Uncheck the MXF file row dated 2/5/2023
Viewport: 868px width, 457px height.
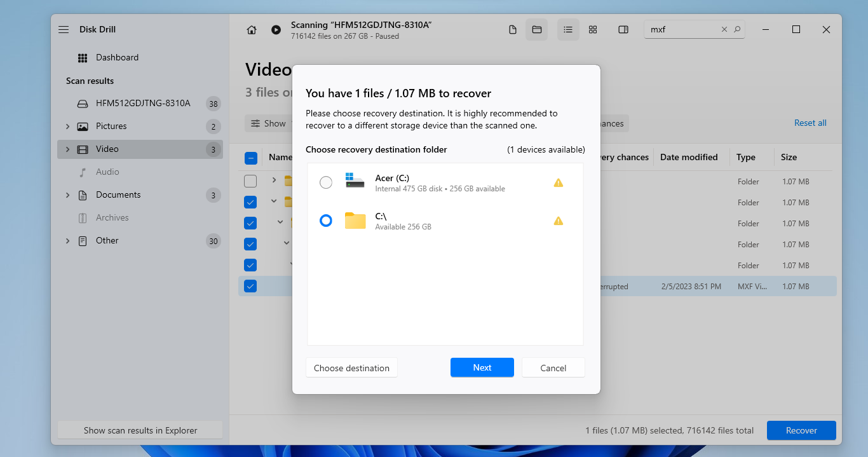point(250,287)
